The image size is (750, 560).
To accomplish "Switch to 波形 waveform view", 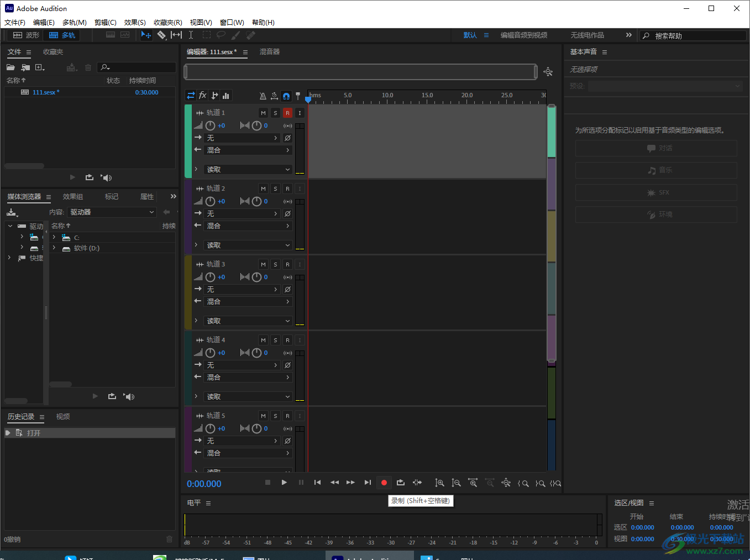I will tap(27, 35).
